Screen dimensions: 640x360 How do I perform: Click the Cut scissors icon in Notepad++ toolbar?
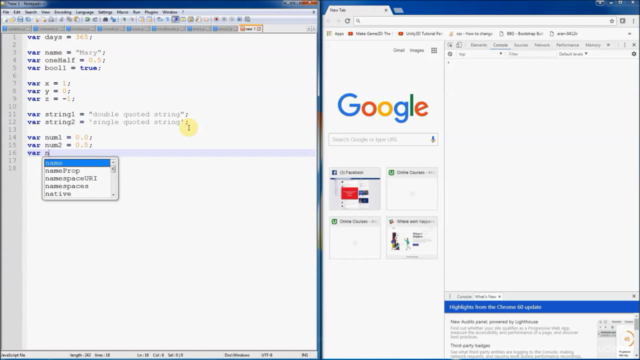pos(61,19)
